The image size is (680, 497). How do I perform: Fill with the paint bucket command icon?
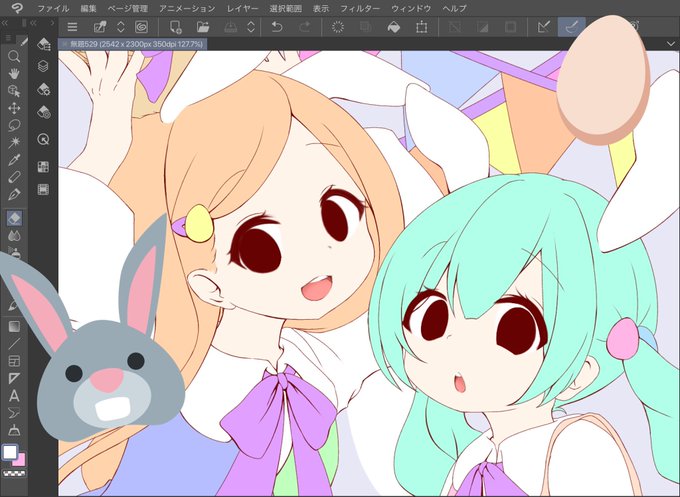coord(393,27)
